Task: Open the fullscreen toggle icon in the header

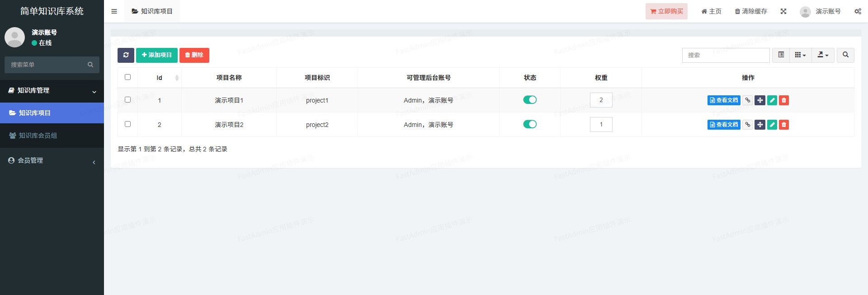Action: pos(783,11)
